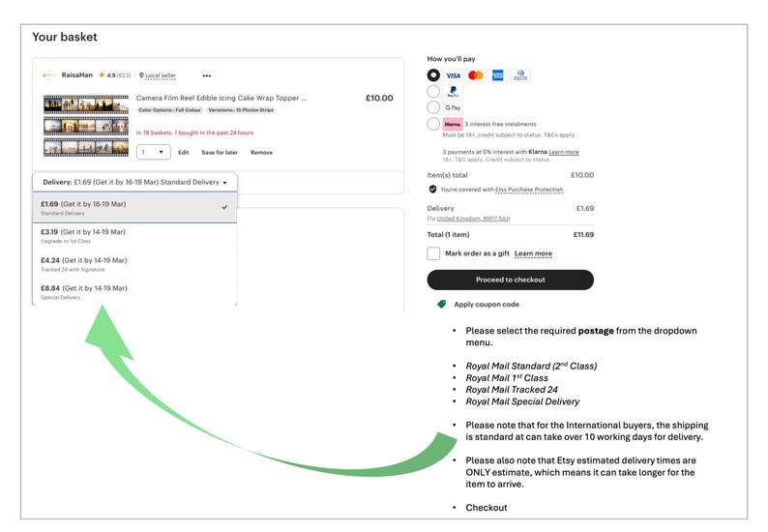Click the 4.9 (623) rating text

(119, 75)
